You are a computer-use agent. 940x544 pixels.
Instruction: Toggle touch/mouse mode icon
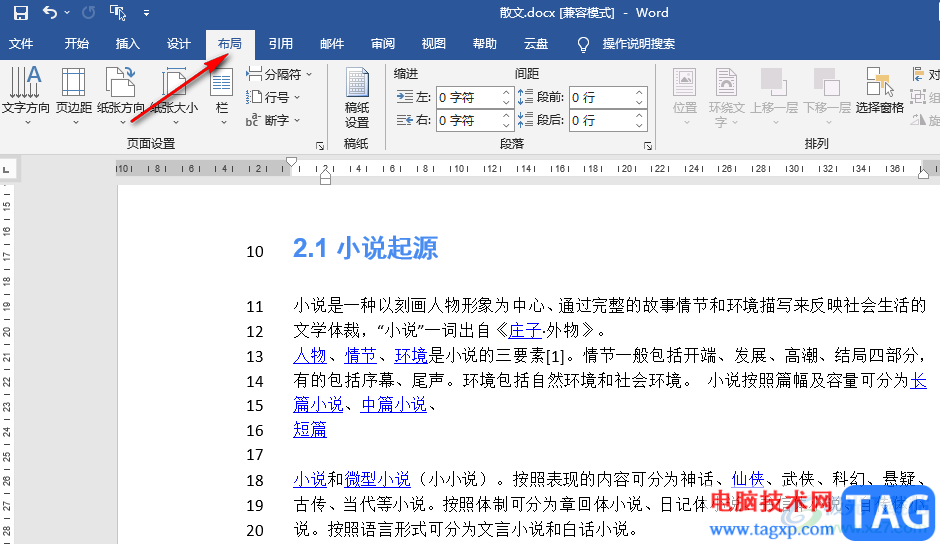point(118,13)
